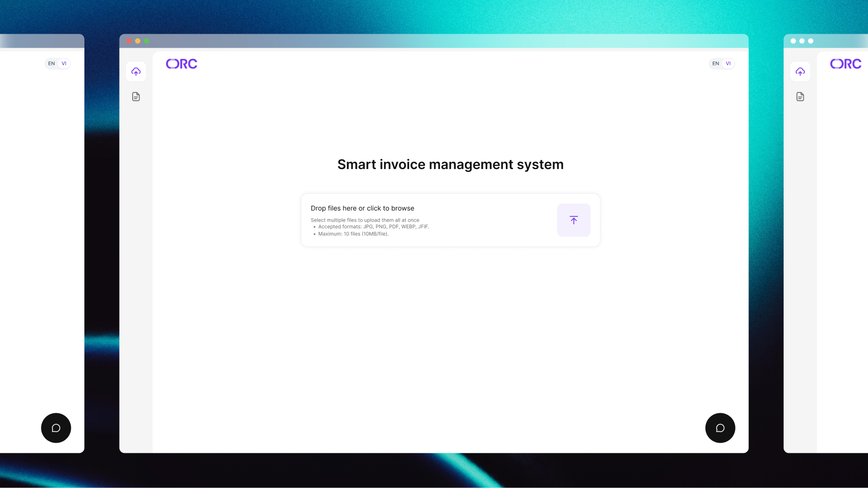Screen dimensions: 868x488
Task: Click the 'Drop files here or click to browse' text
Action: tap(362, 208)
